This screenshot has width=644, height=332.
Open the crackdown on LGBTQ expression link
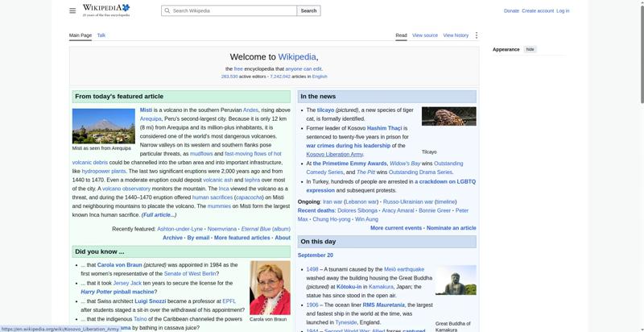click(x=445, y=181)
